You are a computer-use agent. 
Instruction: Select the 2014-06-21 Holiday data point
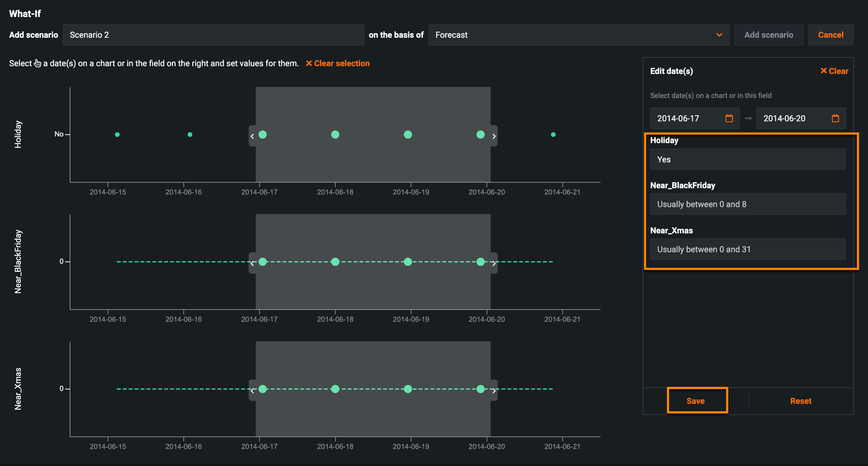(553, 135)
